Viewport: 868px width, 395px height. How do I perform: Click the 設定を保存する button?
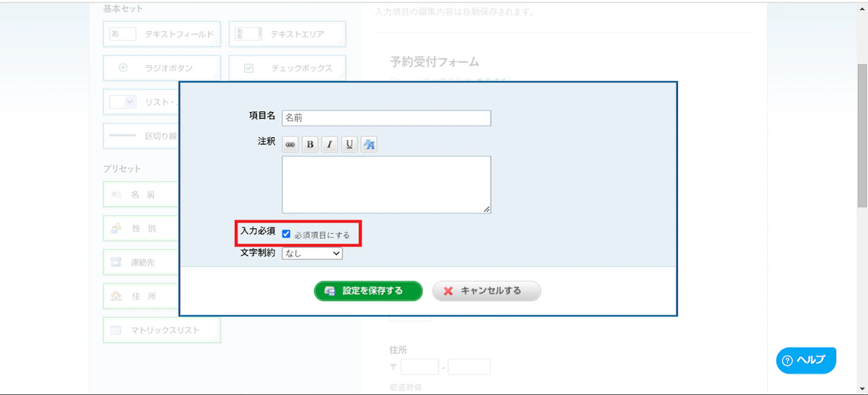(368, 291)
